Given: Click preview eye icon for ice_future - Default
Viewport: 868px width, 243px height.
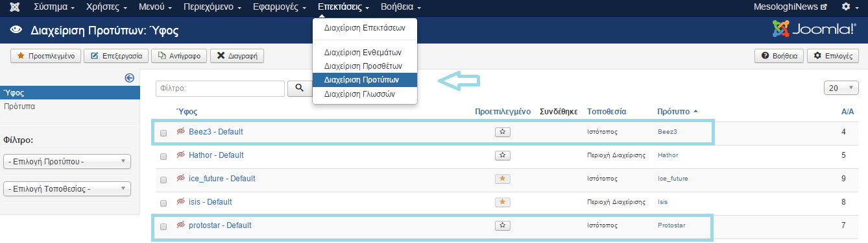Looking at the screenshot, I should [x=181, y=178].
